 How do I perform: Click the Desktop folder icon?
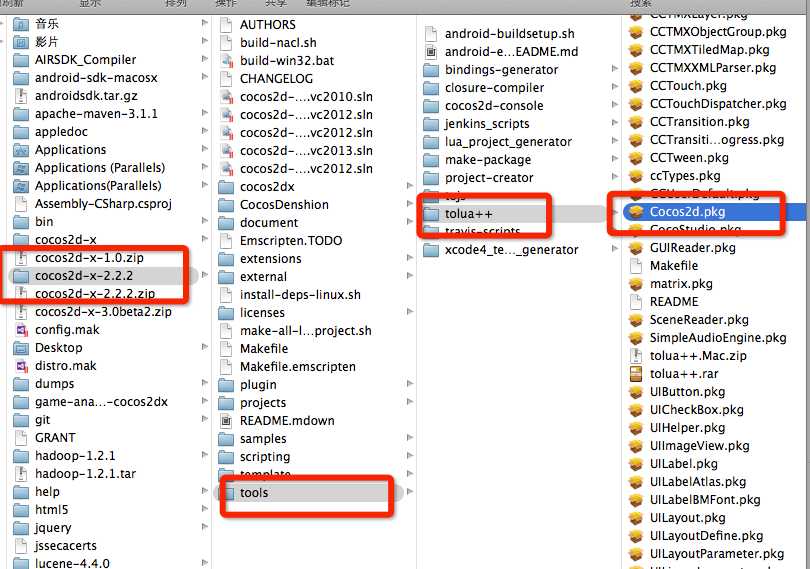(x=21, y=348)
